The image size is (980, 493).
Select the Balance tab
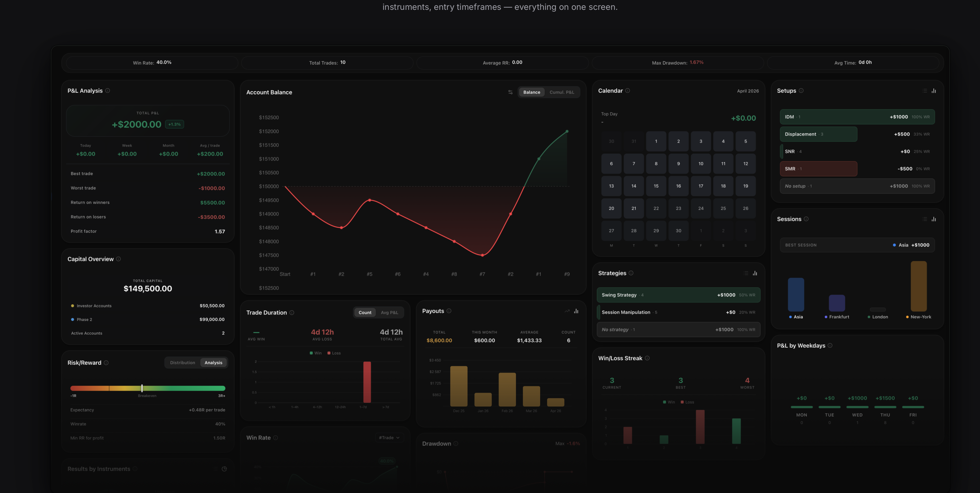point(531,92)
